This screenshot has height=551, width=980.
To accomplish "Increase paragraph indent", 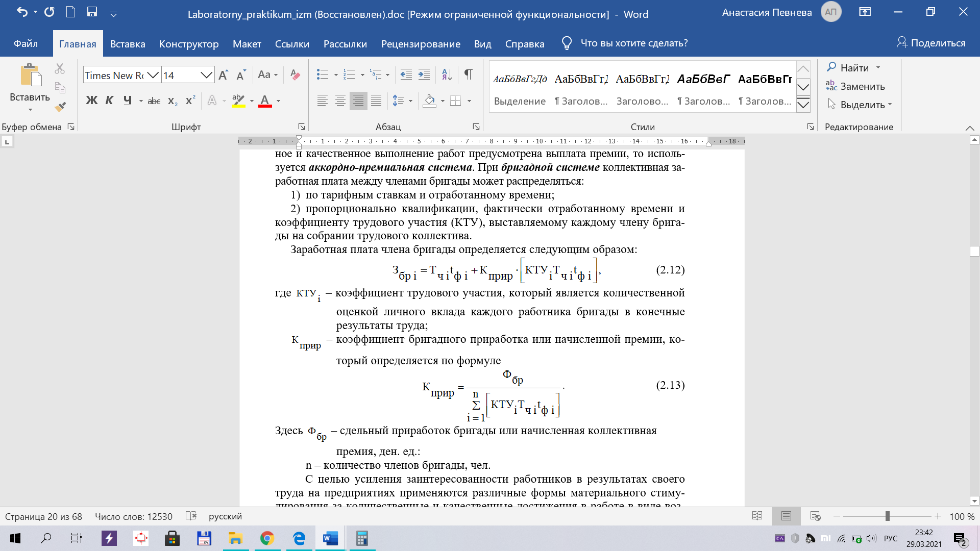I will tap(424, 75).
